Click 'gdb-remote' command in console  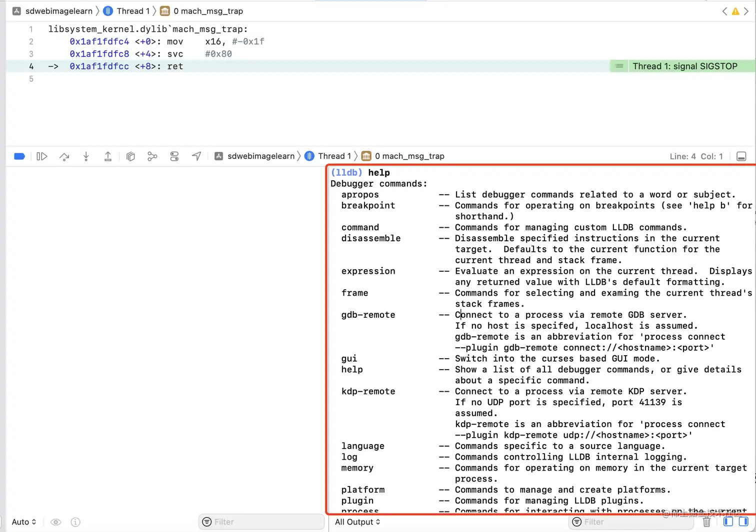tap(368, 315)
